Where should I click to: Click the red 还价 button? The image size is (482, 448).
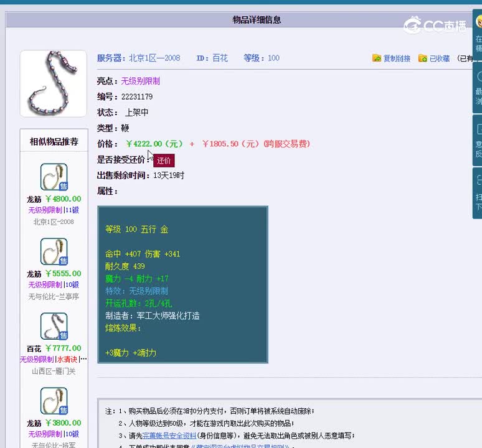coord(164,161)
